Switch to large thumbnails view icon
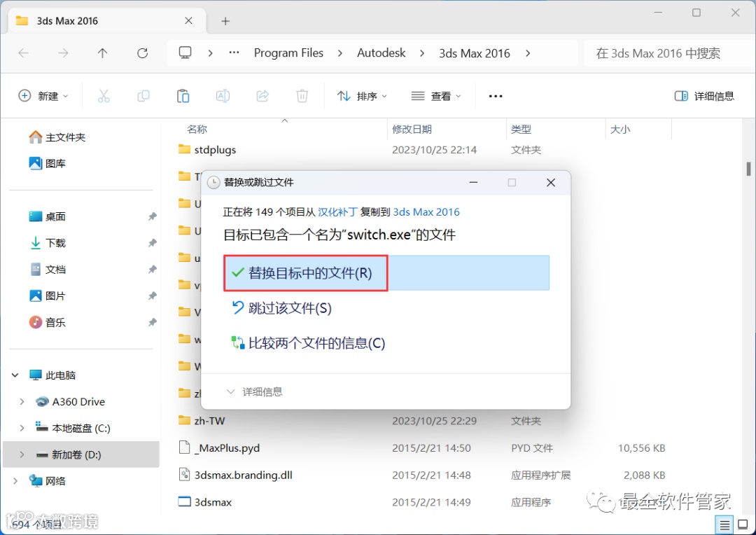 pyautogui.click(x=743, y=524)
